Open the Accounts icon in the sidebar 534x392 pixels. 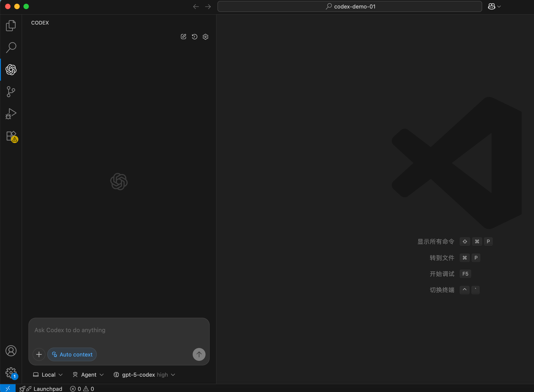[x=11, y=351]
